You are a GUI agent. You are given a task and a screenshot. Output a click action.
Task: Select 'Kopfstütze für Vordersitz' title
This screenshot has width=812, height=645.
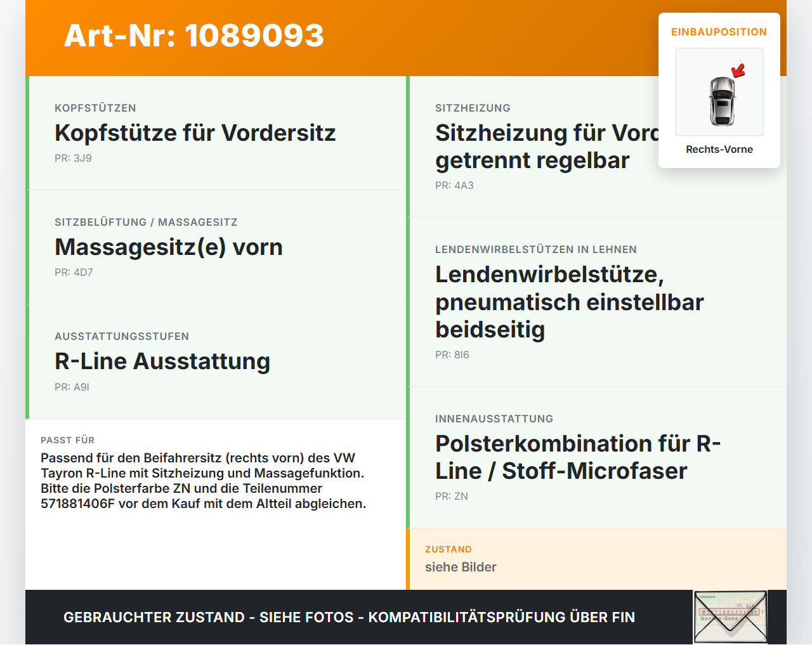click(x=195, y=133)
